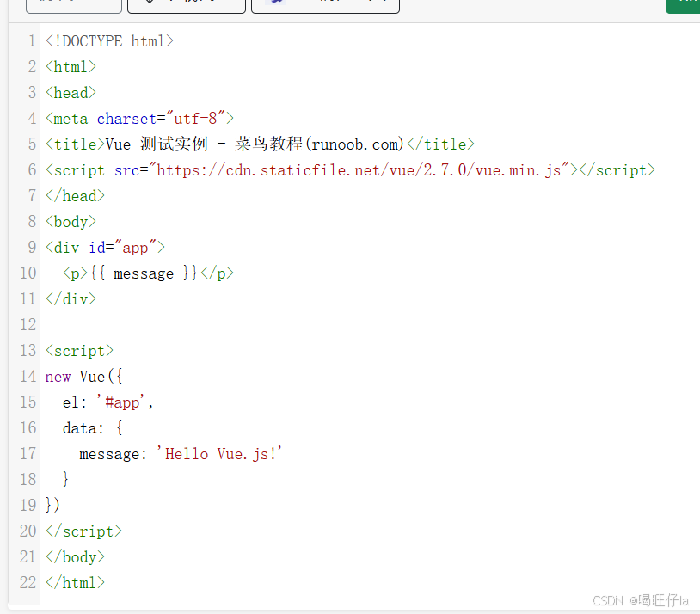700x614 pixels.
Task: Click the 'Hello Vue.js!' string
Action: pyautogui.click(x=219, y=454)
